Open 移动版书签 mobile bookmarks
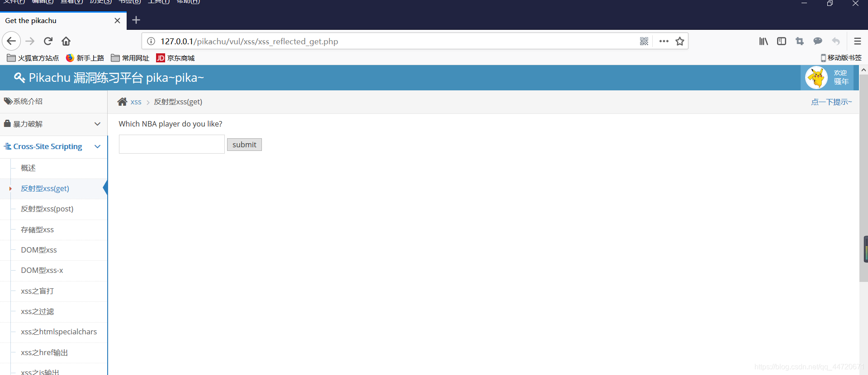This screenshot has height=375, width=868. click(x=841, y=58)
